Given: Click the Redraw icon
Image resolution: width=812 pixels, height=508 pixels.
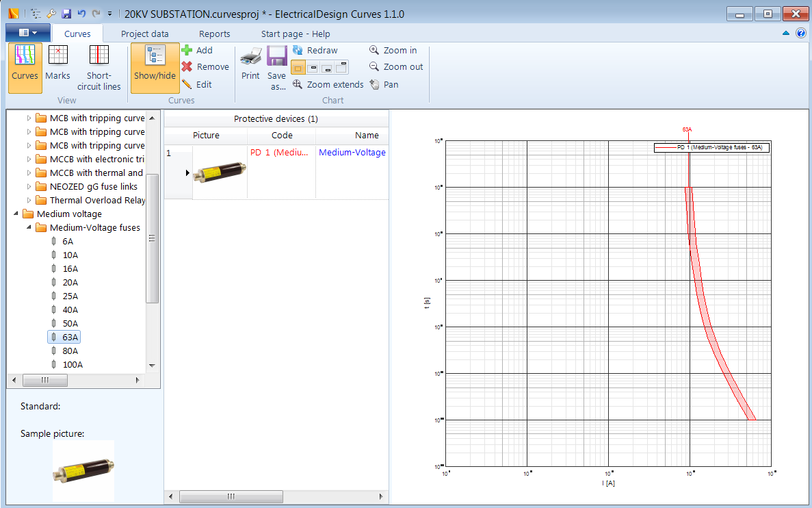Looking at the screenshot, I should click(299, 50).
